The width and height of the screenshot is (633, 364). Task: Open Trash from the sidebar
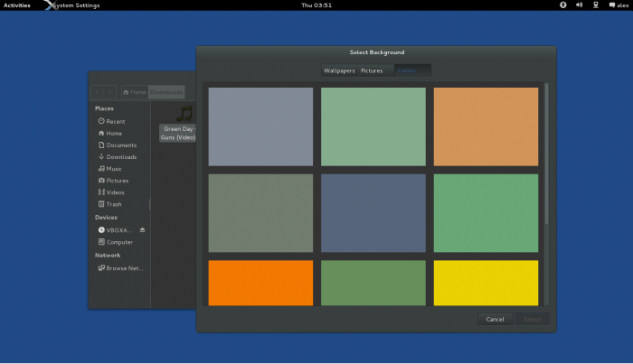click(x=113, y=204)
